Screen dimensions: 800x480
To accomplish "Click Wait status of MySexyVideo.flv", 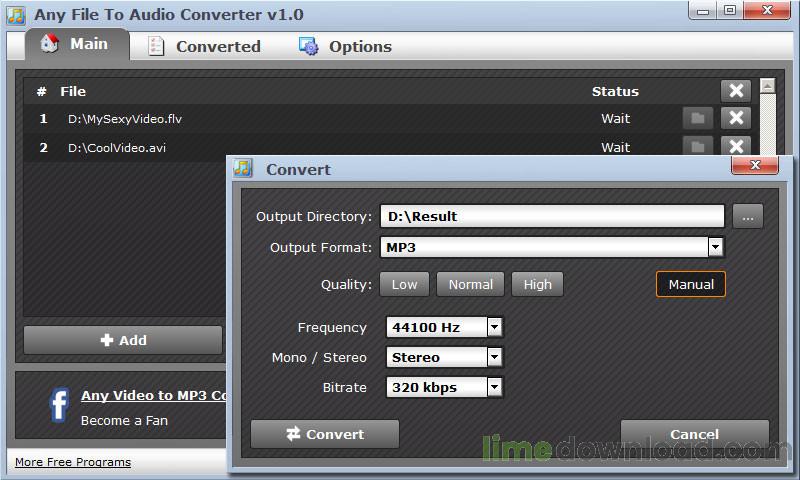I will pyautogui.click(x=615, y=118).
